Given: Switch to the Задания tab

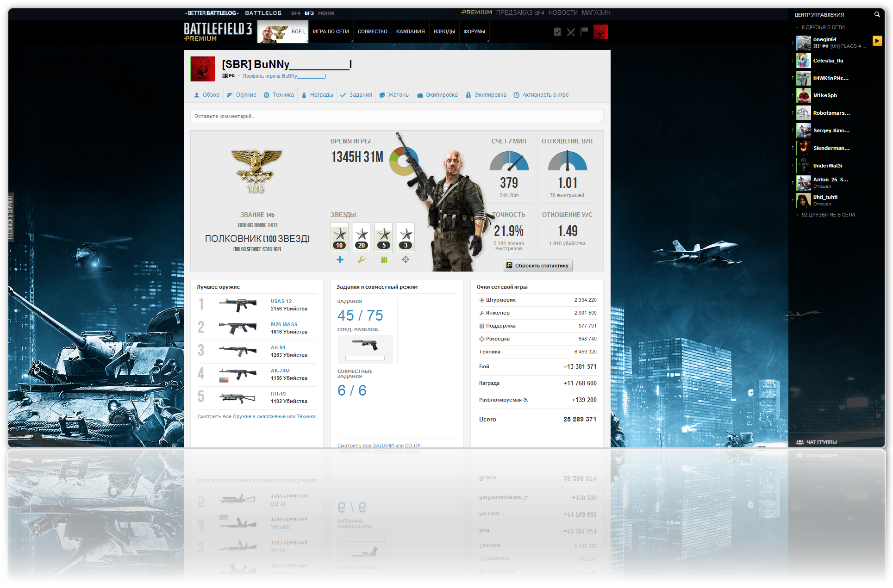Looking at the screenshot, I should pos(356,95).
